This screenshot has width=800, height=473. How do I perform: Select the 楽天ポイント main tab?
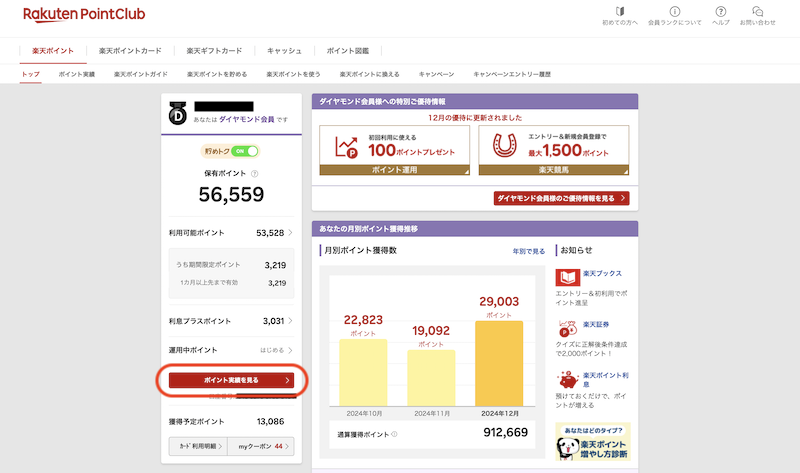tap(53, 51)
